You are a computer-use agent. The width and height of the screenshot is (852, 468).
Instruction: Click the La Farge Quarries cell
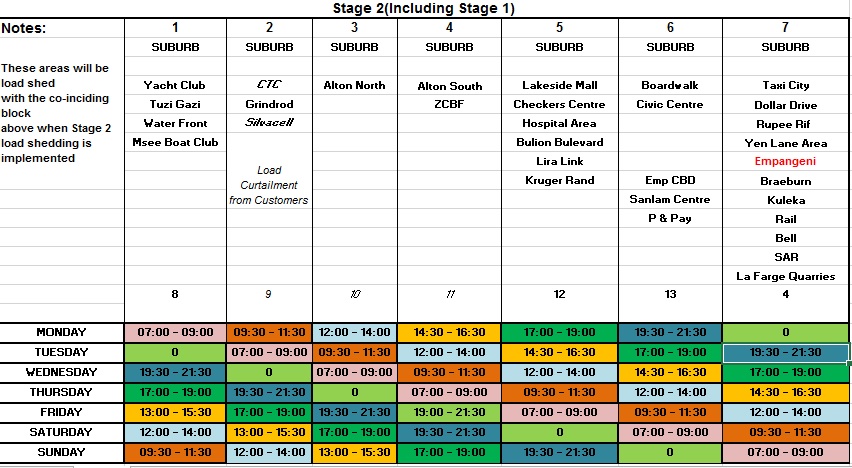(x=785, y=276)
